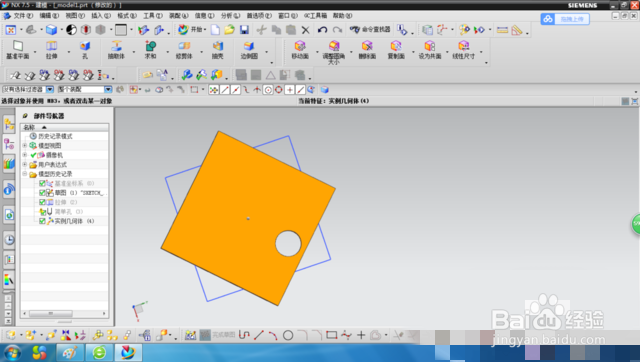Toggle the quadrant point snap icon
Screen dimensions: 640x362
[x=279, y=90]
